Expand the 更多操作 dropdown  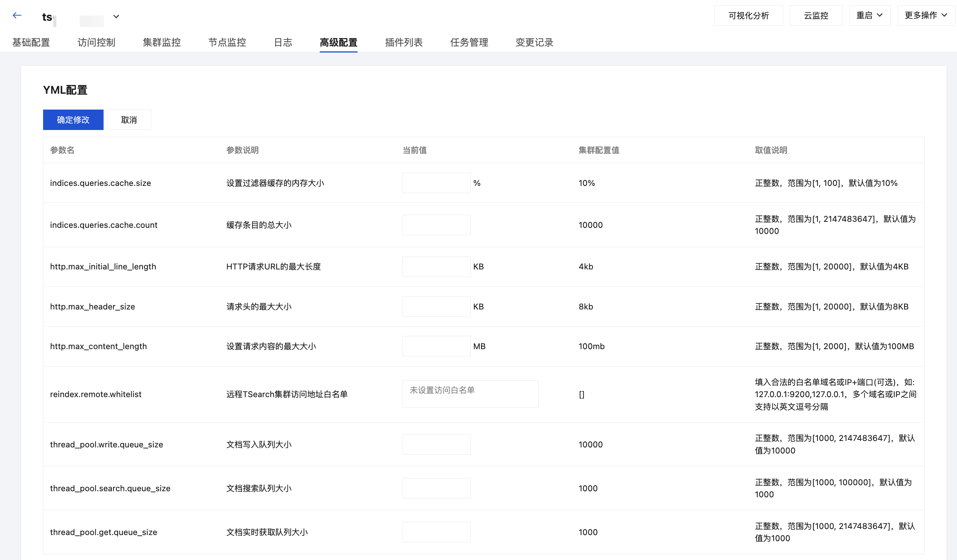point(926,15)
